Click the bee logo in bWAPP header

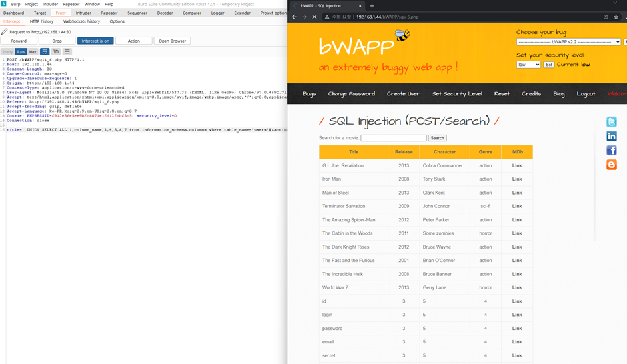(x=402, y=35)
